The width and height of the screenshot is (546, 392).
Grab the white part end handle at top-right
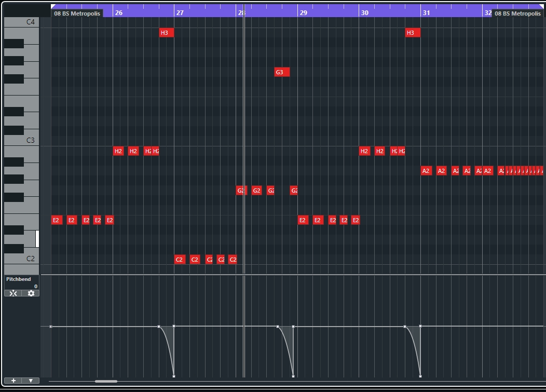[x=542, y=6]
